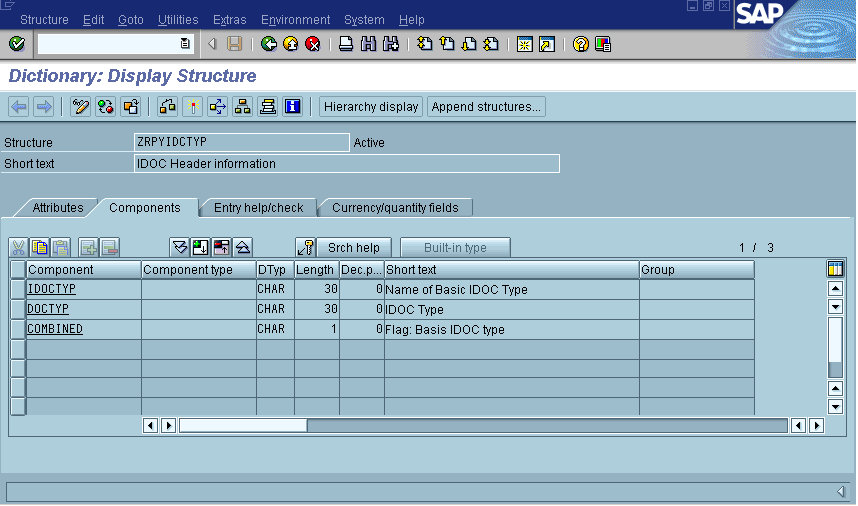Click the green Enter checkmark icon
This screenshot has height=506, width=858.
point(17,44)
